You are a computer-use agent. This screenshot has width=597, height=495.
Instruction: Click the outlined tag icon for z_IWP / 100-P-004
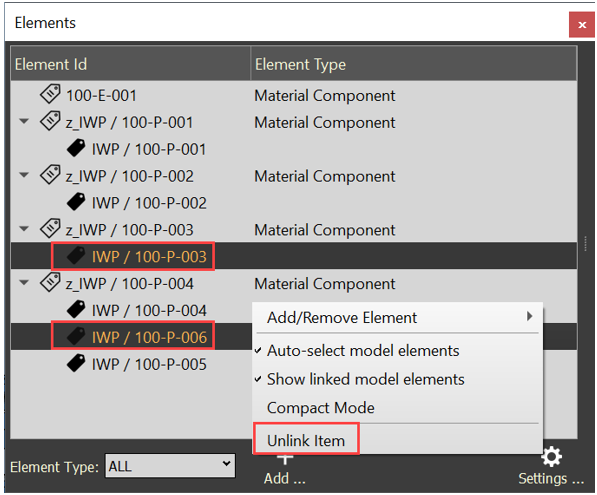(50, 282)
